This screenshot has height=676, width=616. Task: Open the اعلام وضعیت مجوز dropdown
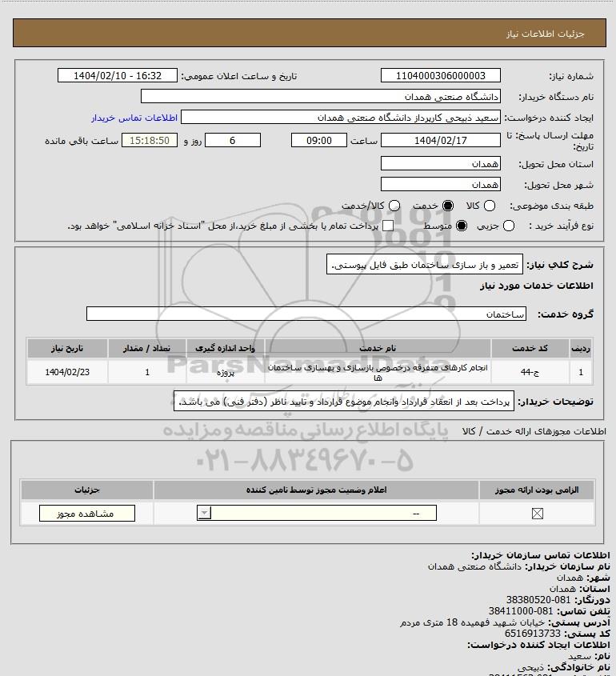pos(317,514)
